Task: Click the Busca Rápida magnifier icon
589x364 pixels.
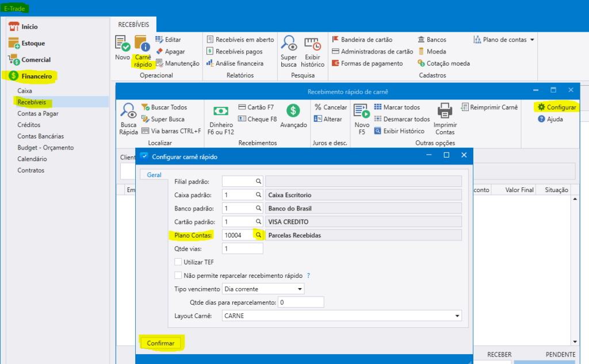Action: tap(128, 111)
